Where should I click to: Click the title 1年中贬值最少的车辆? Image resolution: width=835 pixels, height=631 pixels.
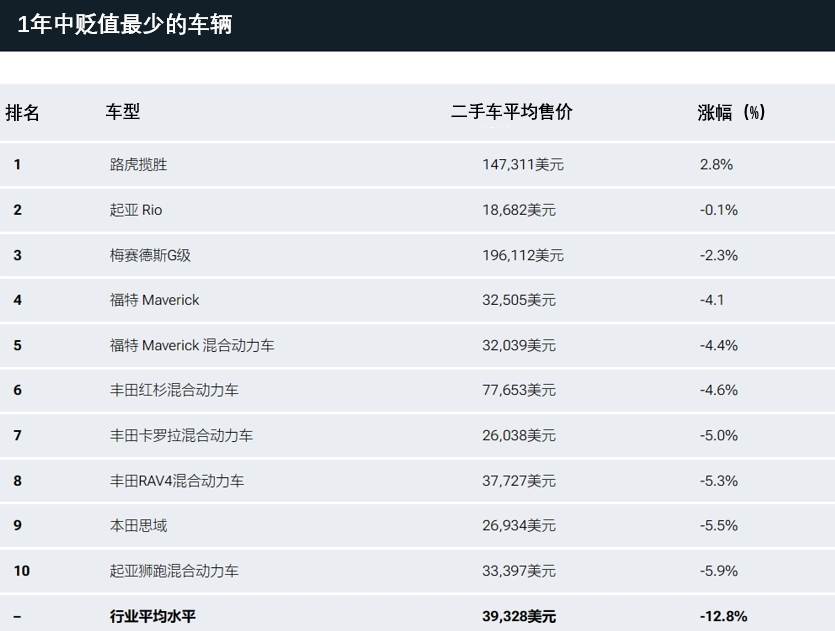point(125,24)
